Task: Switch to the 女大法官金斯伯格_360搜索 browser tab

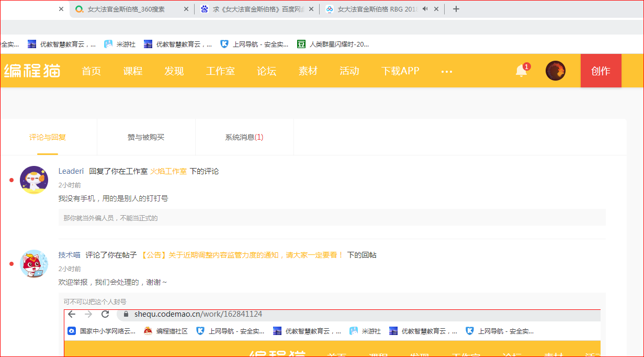Action: click(x=132, y=9)
